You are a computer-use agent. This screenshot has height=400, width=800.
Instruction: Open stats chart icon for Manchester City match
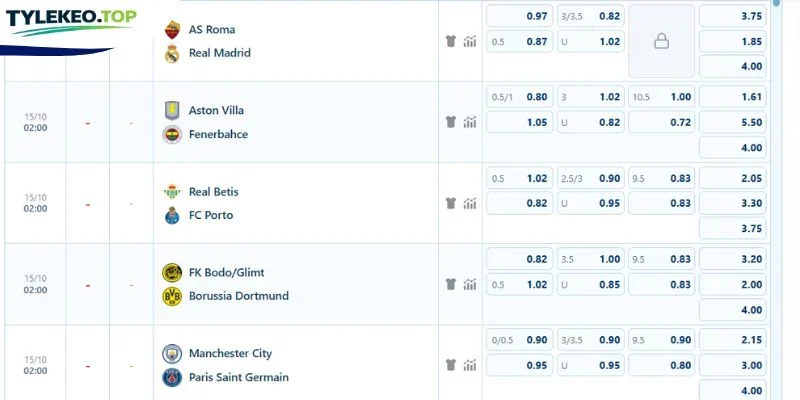coord(469,365)
